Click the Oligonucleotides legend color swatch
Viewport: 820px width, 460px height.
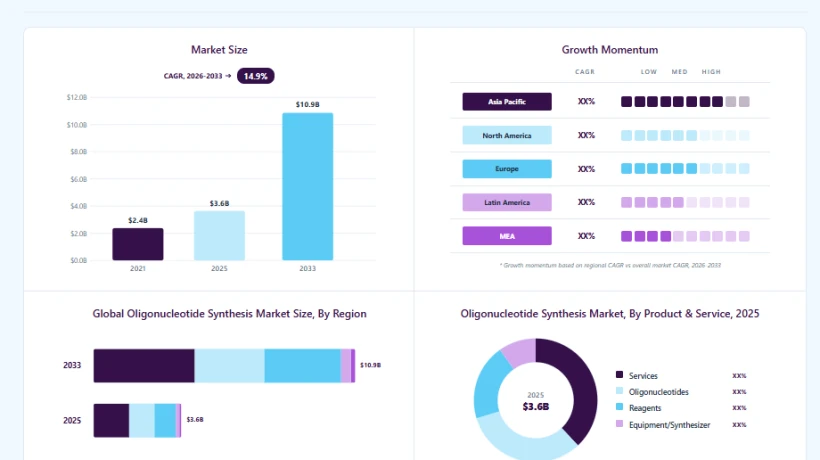click(619, 390)
